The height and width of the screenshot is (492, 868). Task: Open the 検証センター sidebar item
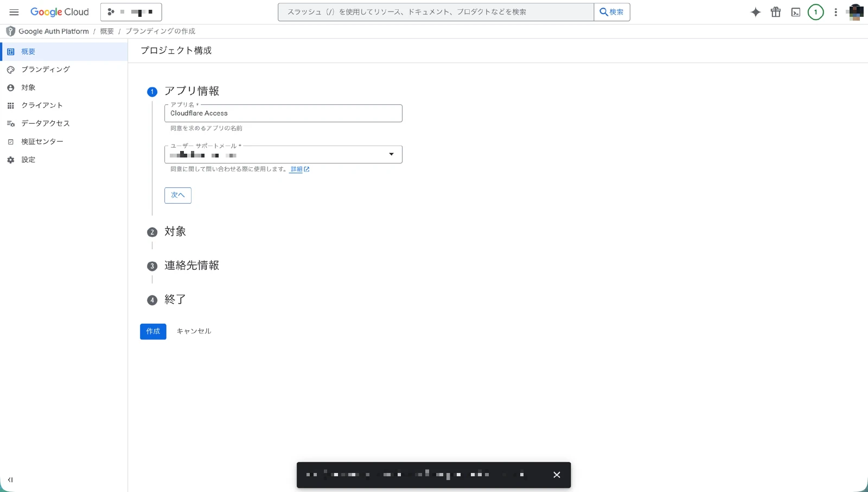[x=41, y=141]
